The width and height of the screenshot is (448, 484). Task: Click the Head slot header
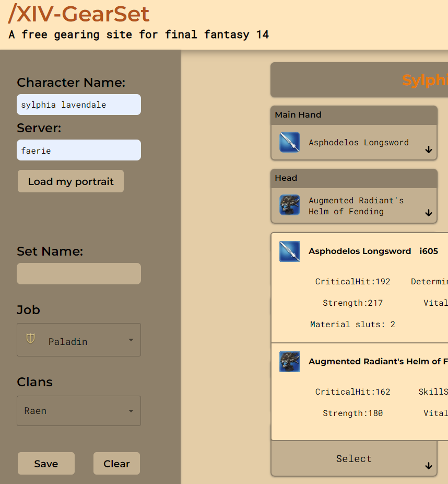354,178
